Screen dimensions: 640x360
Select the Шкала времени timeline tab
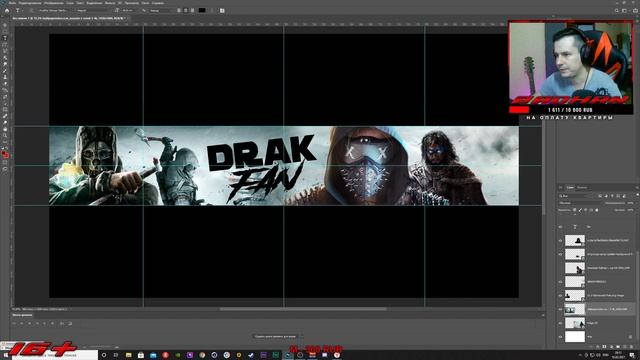click(22, 315)
